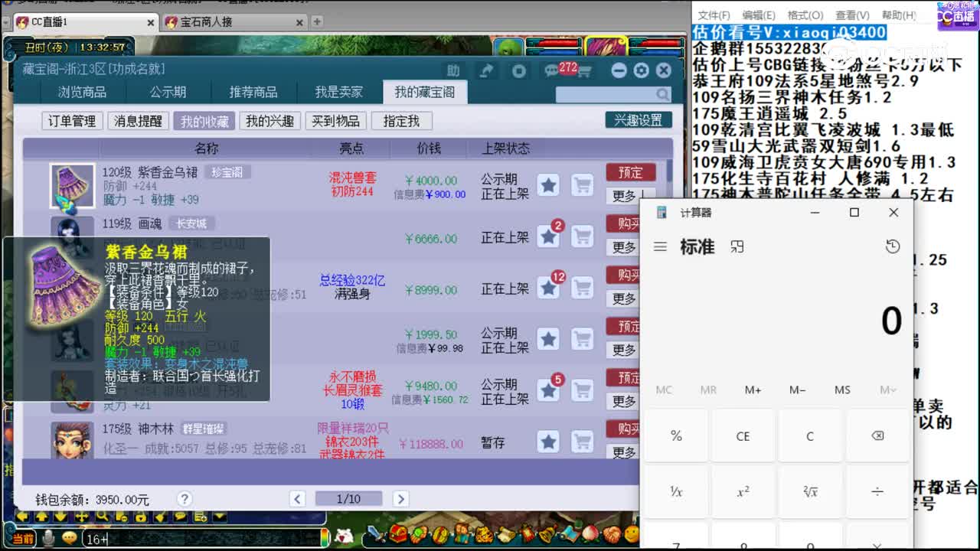Open 指定我 sub-tab
980x551 pixels.
pos(401,121)
